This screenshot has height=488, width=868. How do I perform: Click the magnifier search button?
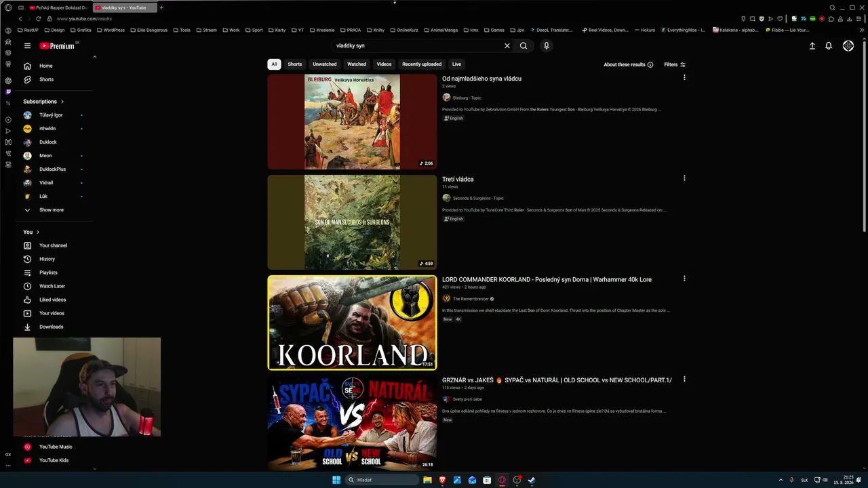524,46
